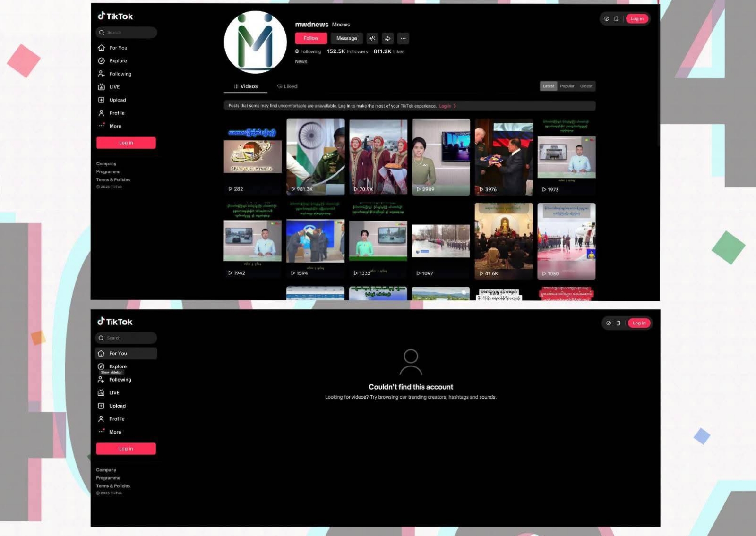
Task: Expand the More menu in the sidebar
Action: pos(101,126)
